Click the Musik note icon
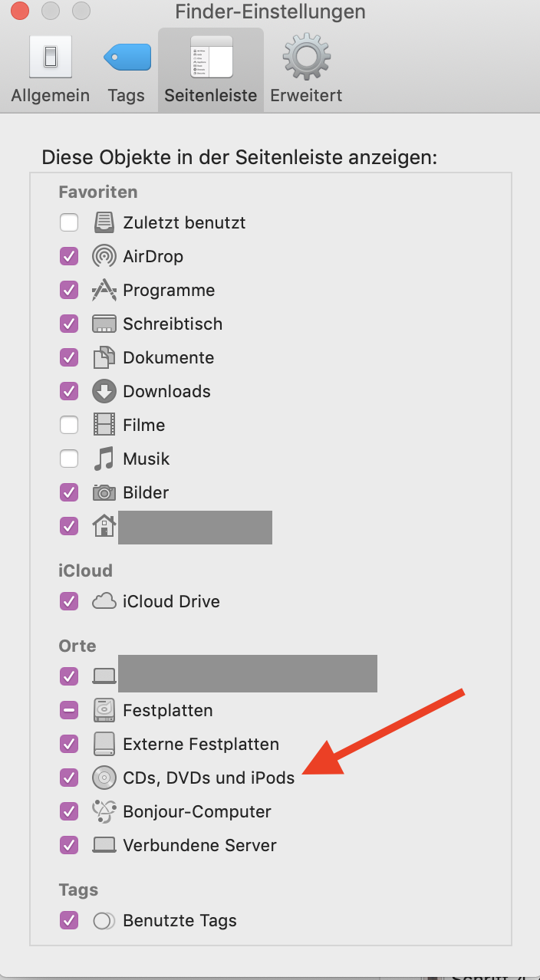Screen dimensions: 540x980 (104, 459)
